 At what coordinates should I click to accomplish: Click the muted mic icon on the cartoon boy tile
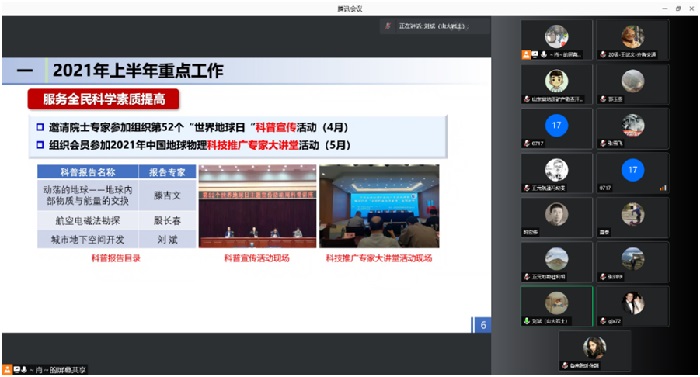click(x=527, y=99)
